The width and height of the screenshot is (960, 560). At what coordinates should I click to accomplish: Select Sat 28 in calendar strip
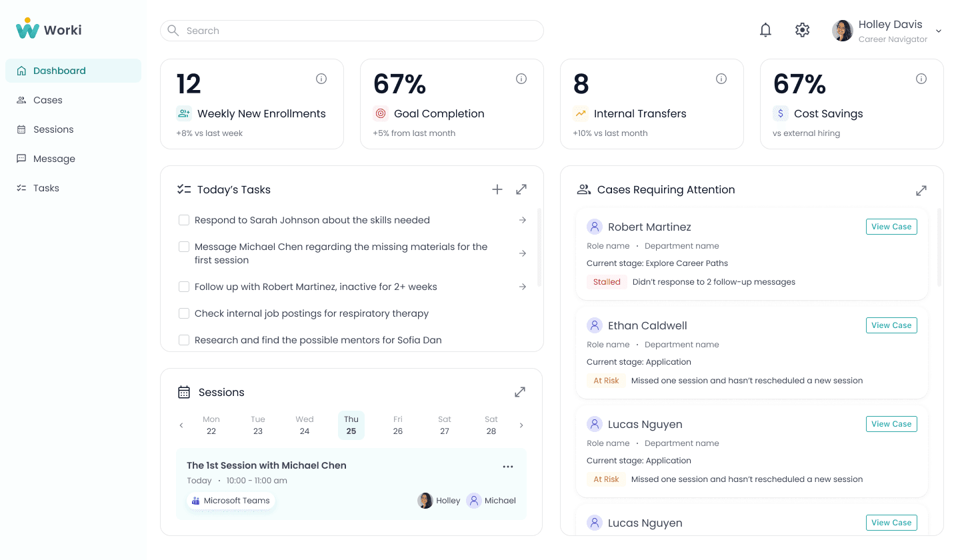click(x=491, y=425)
